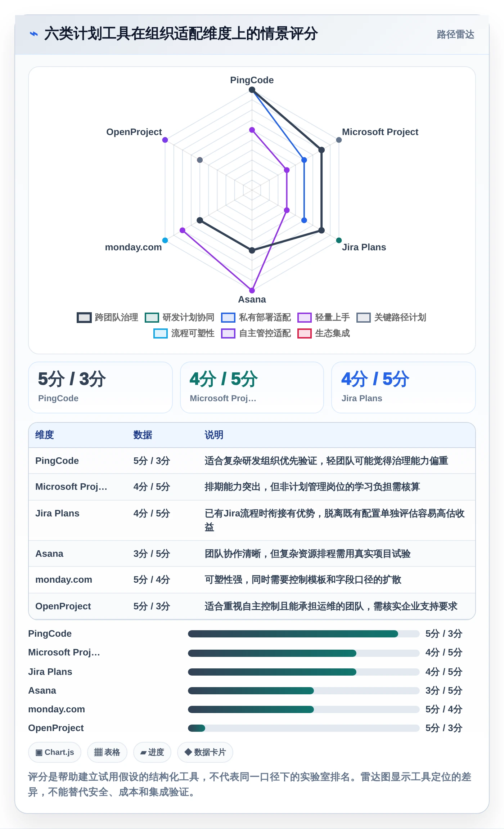Viewport: 504px width, 829px height.
Task: Click the description starting with 排期能力突出
Action: [x=312, y=487]
